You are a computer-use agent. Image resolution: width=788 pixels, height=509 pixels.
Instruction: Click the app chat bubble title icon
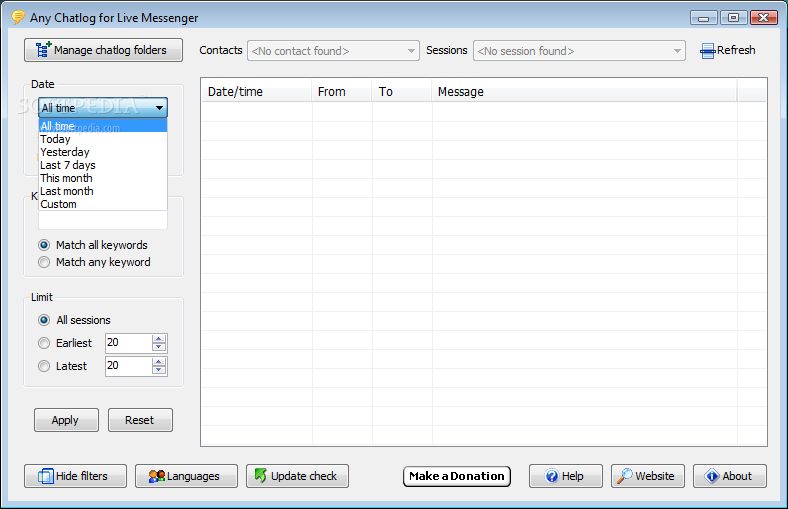click(18, 18)
